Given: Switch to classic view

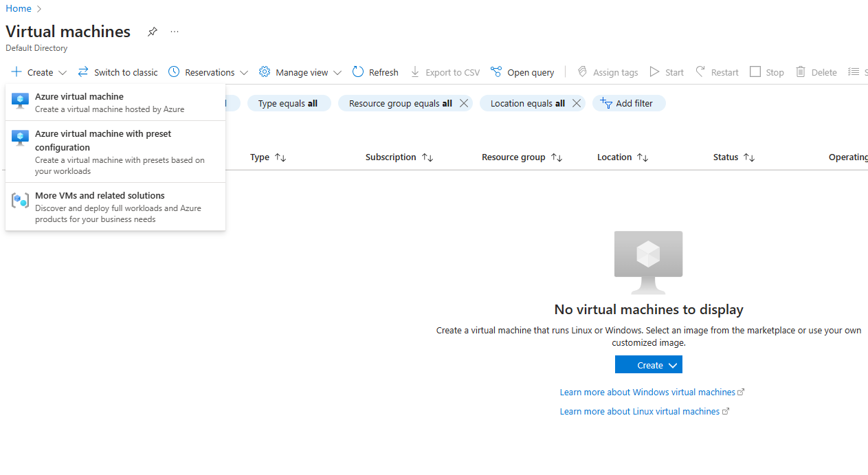Looking at the screenshot, I should pos(118,71).
